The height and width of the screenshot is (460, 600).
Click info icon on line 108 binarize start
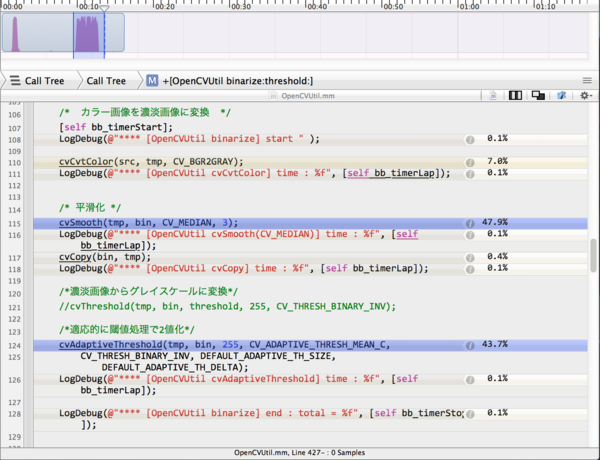coord(470,140)
